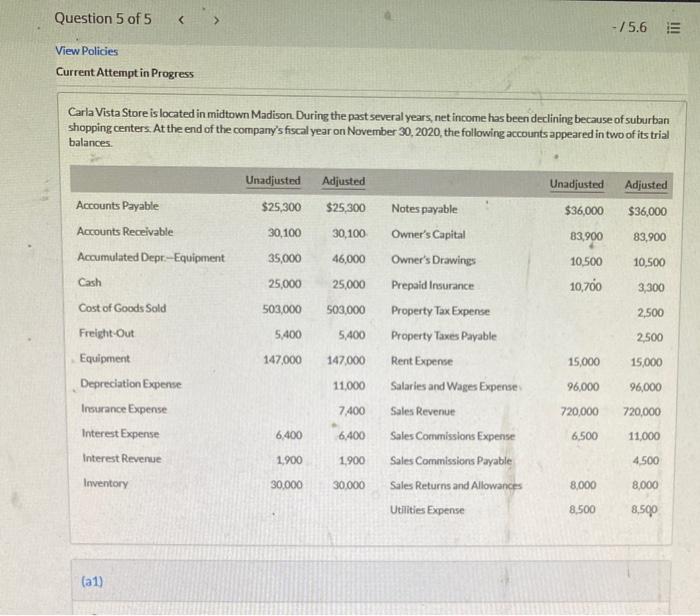Image resolution: width=700 pixels, height=616 pixels.
Task: Open the question list menu icon
Action: click(x=673, y=28)
